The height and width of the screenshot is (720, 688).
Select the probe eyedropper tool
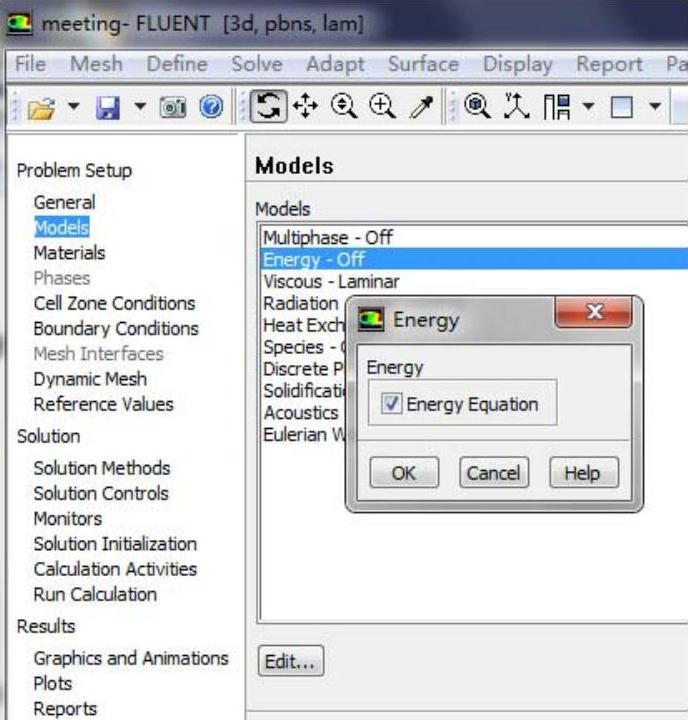click(422, 107)
